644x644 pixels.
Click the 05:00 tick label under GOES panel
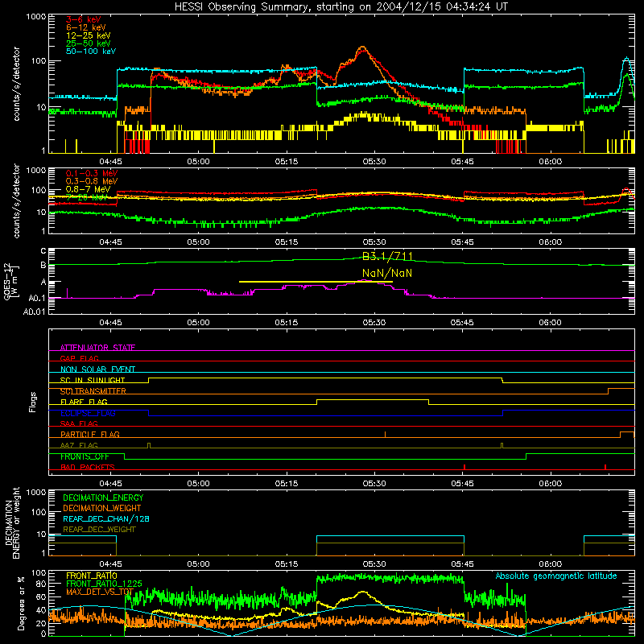pyautogui.click(x=198, y=323)
